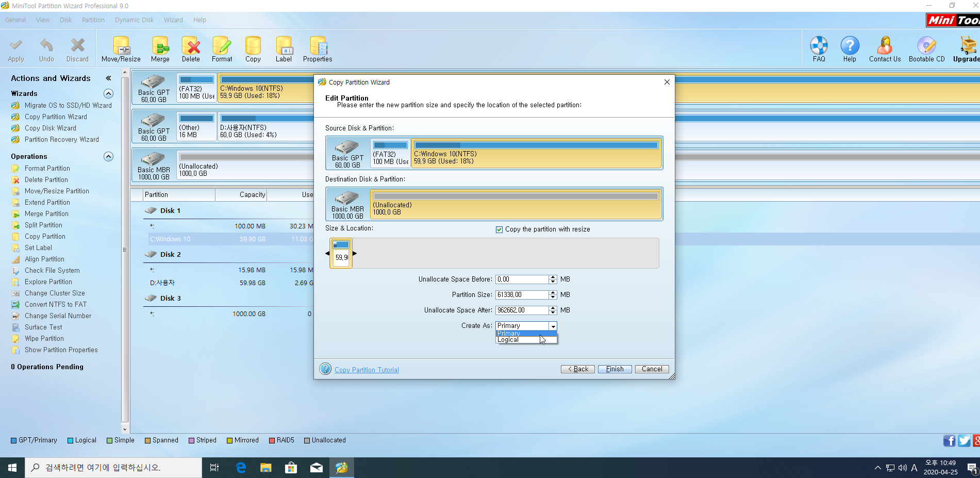Select Logical in Create As list
The image size is (980, 478).
coord(526,340)
